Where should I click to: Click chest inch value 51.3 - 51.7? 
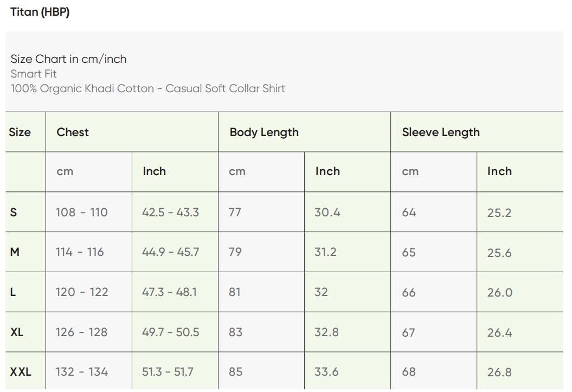click(x=168, y=372)
